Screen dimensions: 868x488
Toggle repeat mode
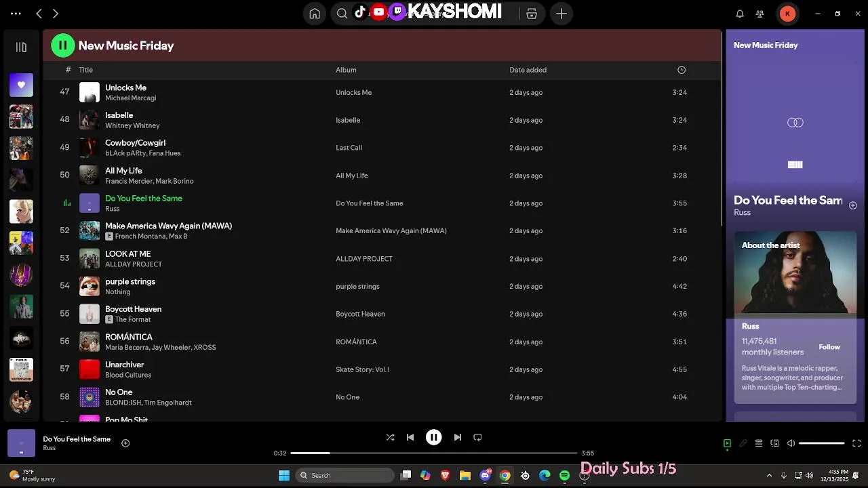tap(477, 438)
